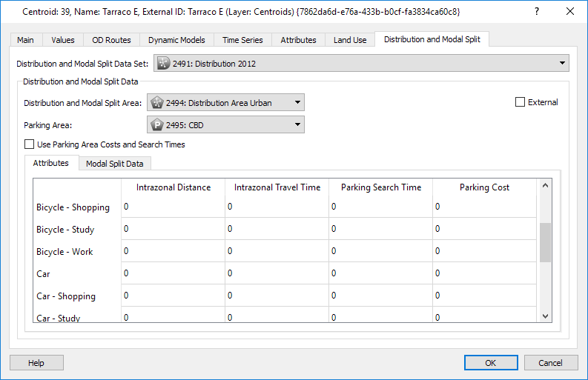Click Parking Search Time cell for Bicycle - Shopping

coord(381,207)
